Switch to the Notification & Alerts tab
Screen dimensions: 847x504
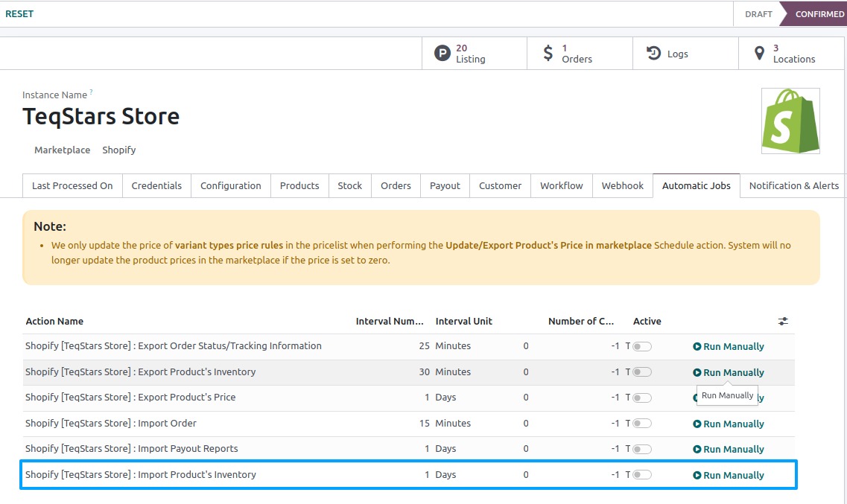793,185
